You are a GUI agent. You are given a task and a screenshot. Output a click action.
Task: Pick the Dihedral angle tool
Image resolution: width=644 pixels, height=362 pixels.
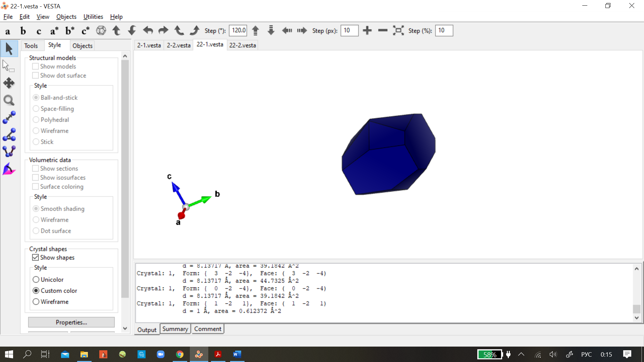9,152
